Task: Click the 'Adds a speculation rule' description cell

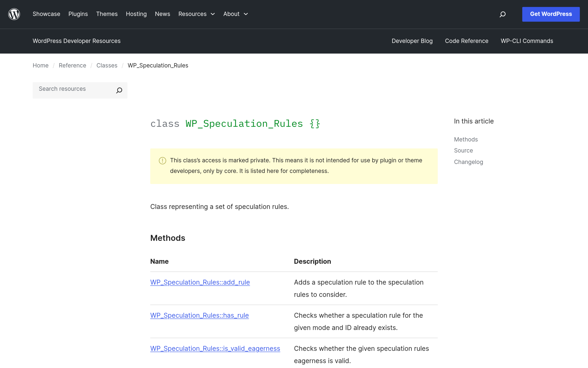Action: coord(366,288)
